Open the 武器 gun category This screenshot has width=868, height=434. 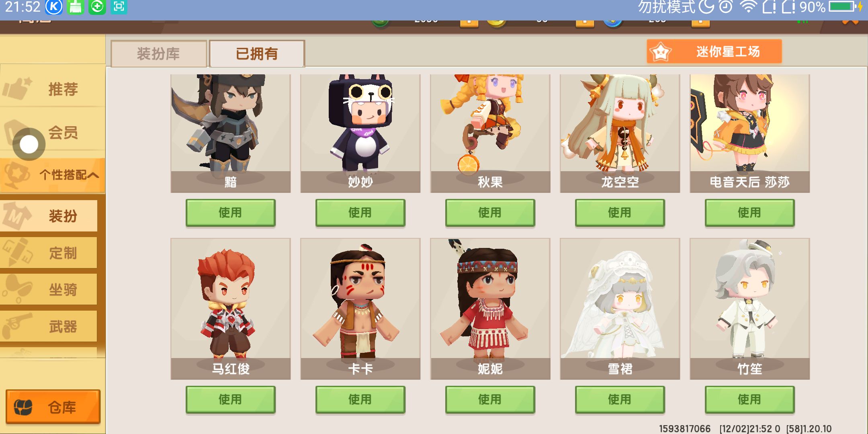[x=49, y=326]
